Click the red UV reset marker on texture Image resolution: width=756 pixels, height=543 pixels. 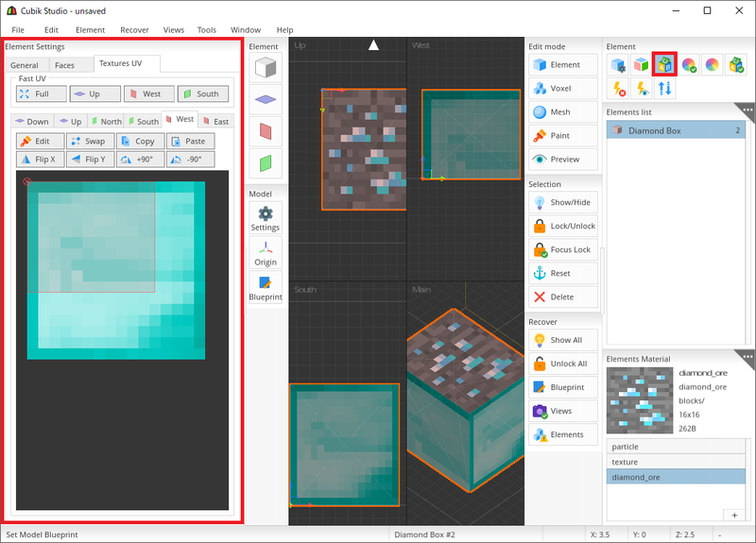pyautogui.click(x=27, y=181)
